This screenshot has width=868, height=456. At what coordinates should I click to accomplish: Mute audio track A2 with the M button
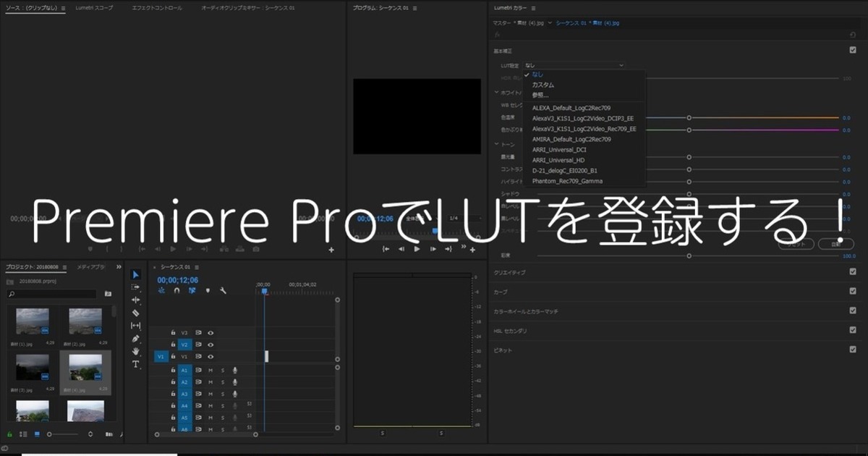pos(211,381)
